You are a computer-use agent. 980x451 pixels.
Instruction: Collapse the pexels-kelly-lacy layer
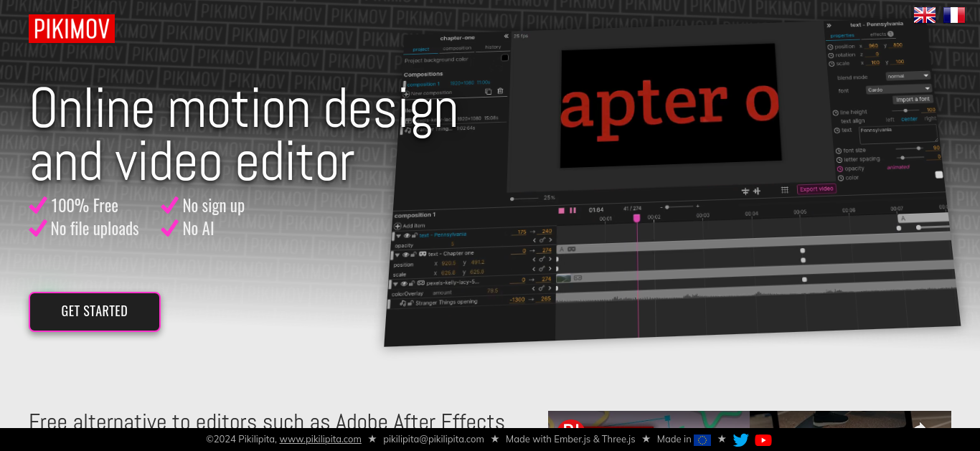click(x=396, y=283)
